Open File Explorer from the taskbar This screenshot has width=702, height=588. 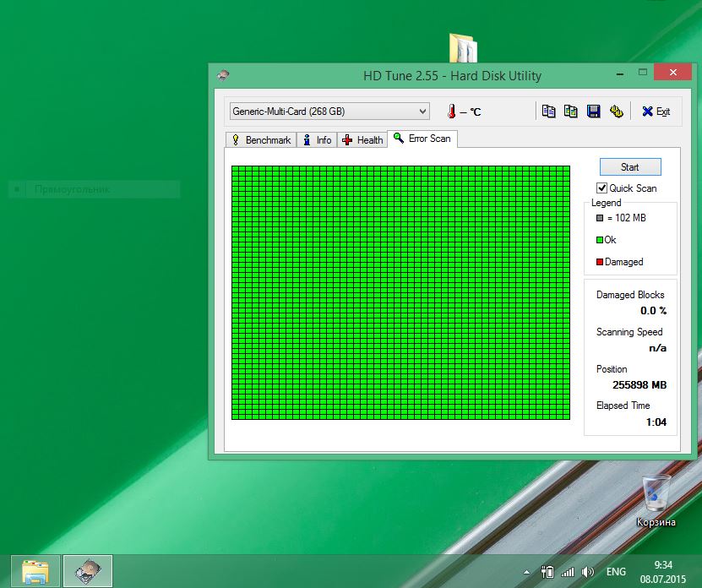coord(35,572)
